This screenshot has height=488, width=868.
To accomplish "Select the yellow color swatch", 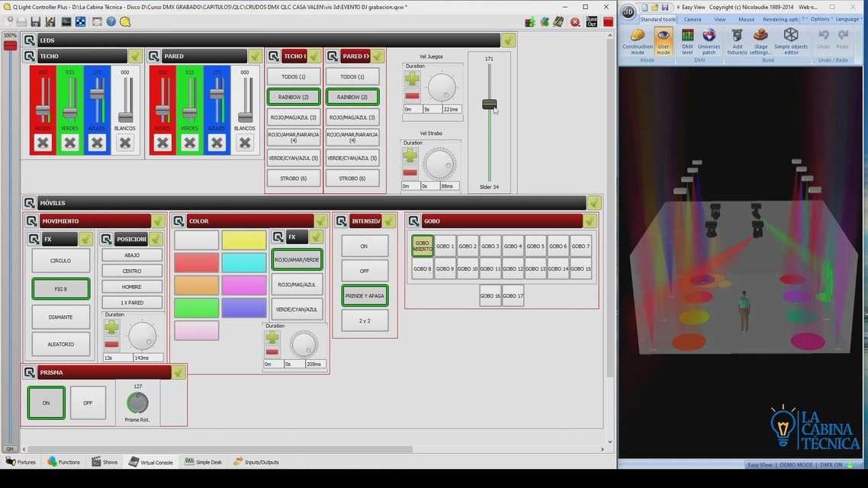I will point(244,240).
